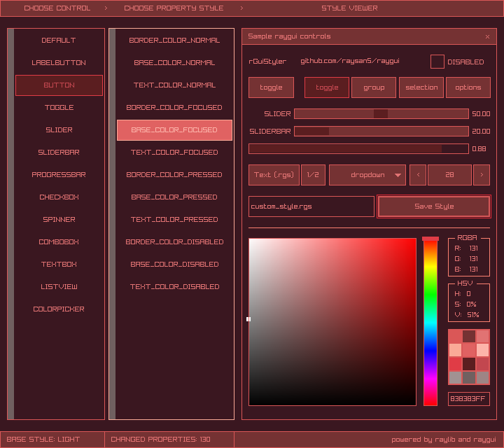Choose BASE_COLOR_FOCUSED property

(x=174, y=130)
